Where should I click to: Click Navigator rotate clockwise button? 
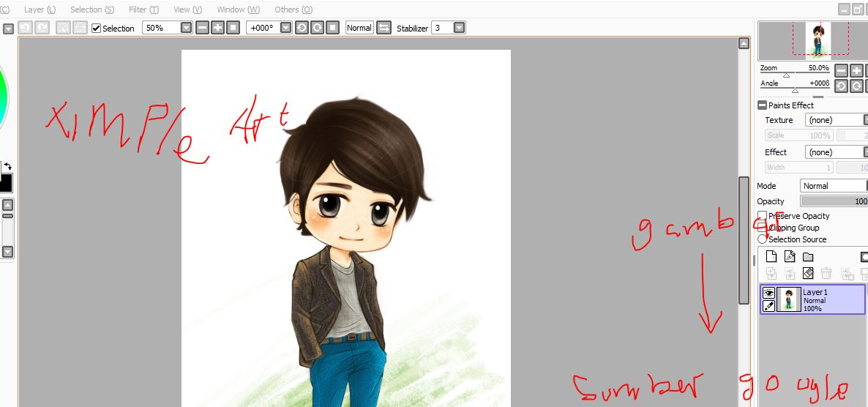click(856, 86)
